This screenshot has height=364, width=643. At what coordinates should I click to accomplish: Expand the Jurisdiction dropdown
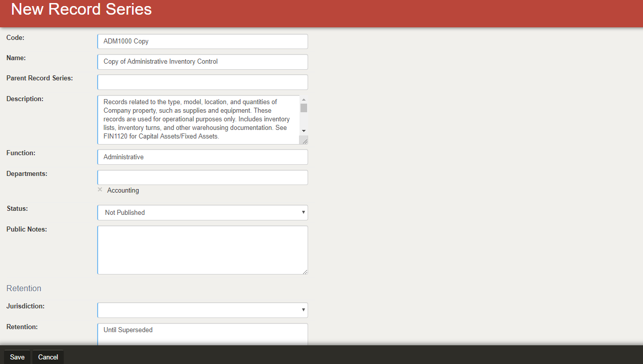(202, 310)
